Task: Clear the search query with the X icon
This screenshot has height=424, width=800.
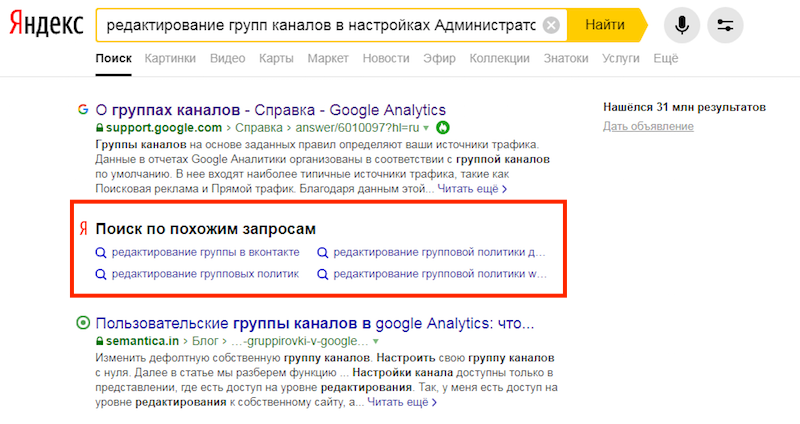Action: pyautogui.click(x=551, y=25)
